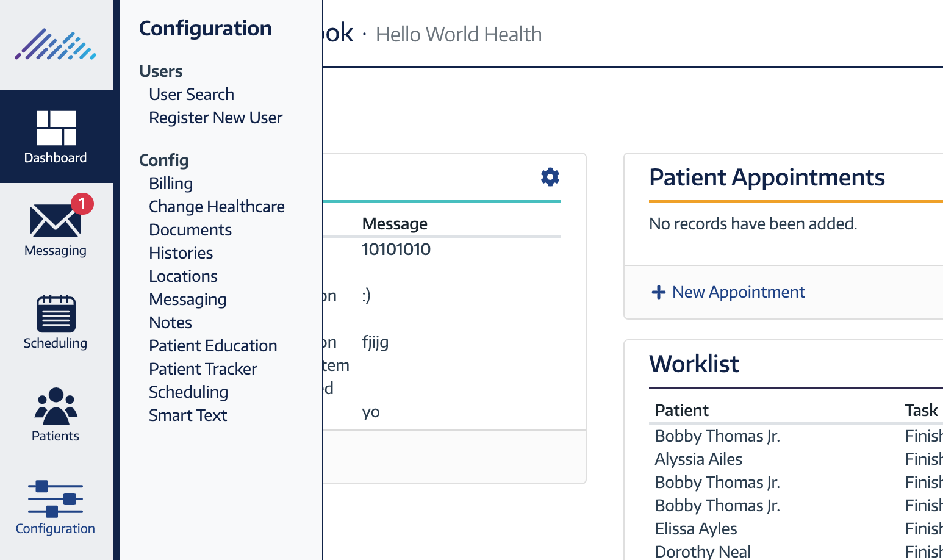Open the Configuration sliders icon
943x560 pixels.
pos(56,499)
